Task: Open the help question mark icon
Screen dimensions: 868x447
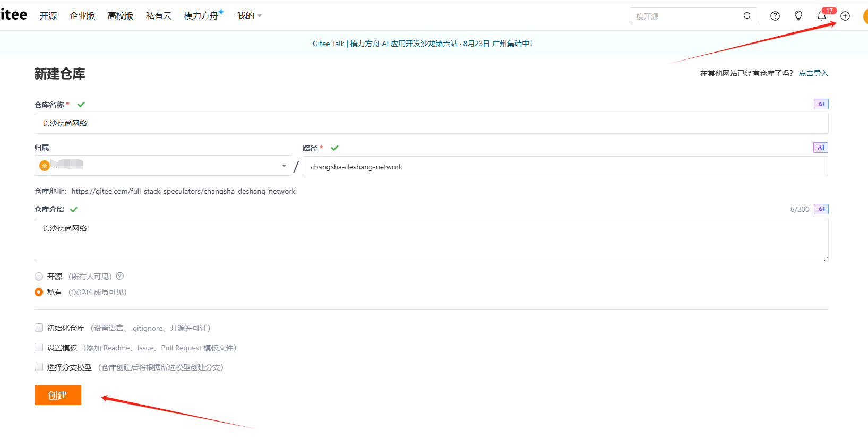Action: (775, 16)
